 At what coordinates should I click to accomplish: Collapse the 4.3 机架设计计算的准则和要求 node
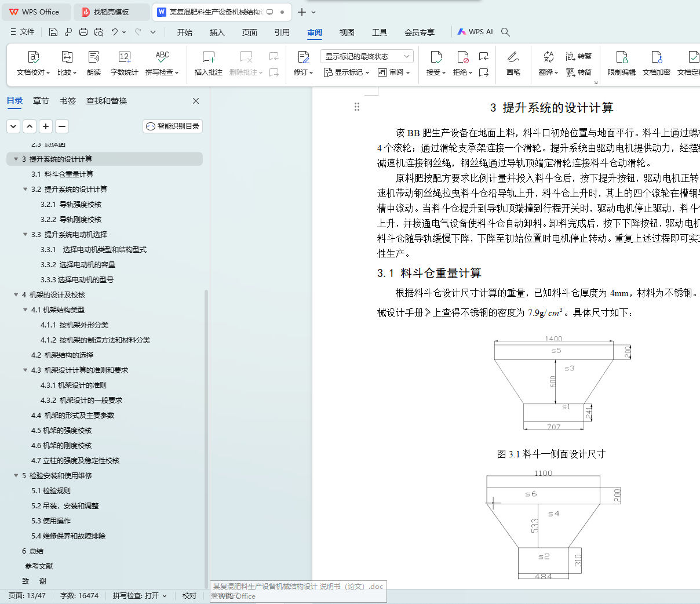25,370
